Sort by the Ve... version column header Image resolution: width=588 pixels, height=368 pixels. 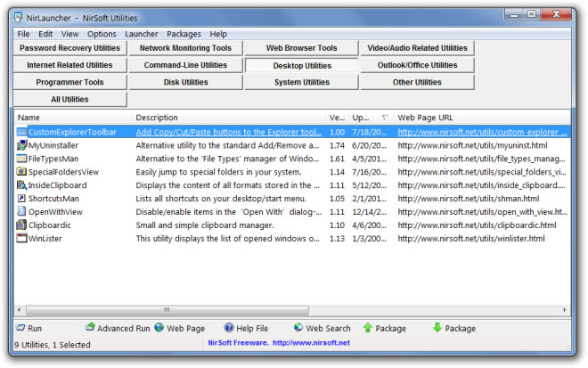pyautogui.click(x=337, y=118)
